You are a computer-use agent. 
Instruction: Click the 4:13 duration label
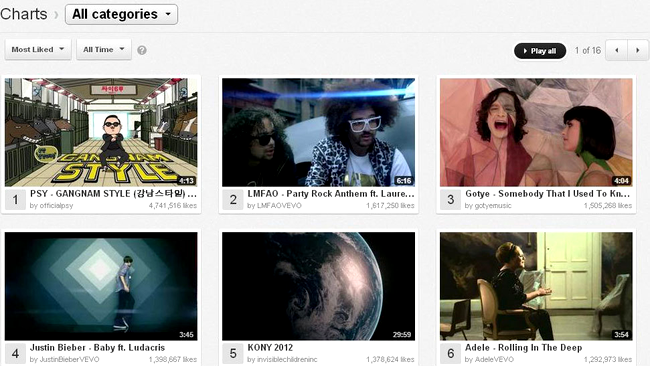click(186, 181)
